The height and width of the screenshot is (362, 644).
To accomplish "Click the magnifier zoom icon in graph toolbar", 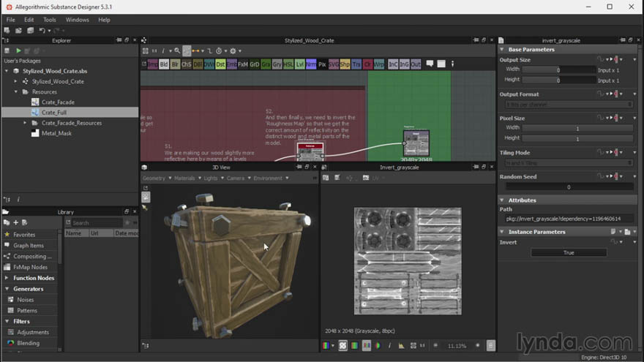I will click(177, 51).
